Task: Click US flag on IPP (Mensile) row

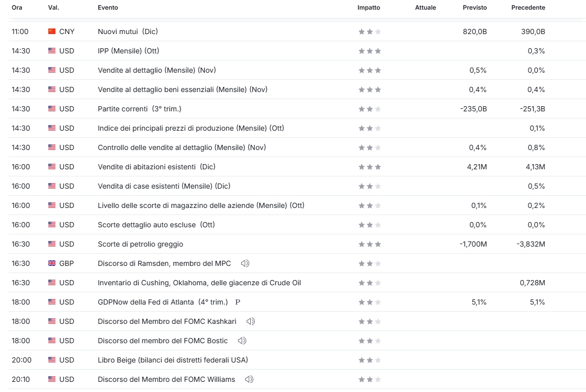Action: (x=52, y=51)
